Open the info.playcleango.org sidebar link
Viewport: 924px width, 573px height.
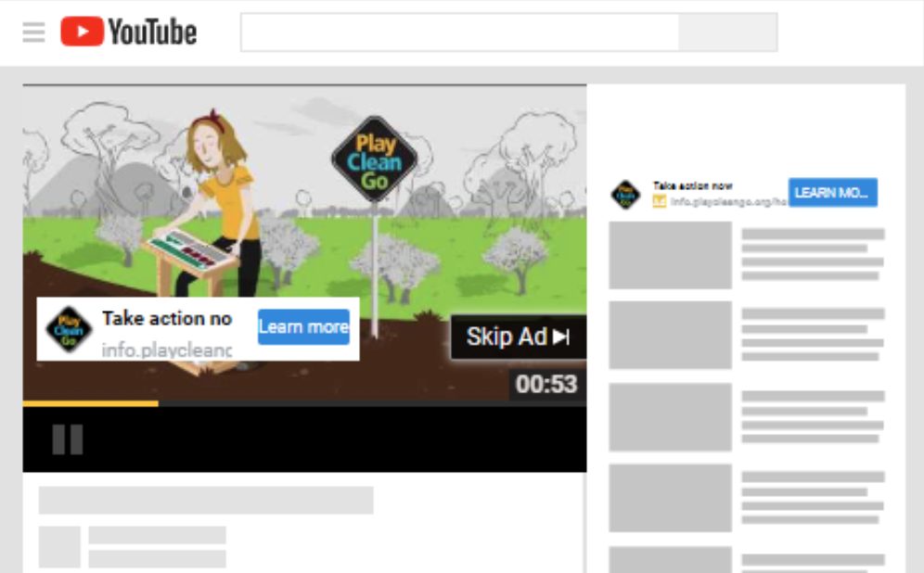pyautogui.click(x=729, y=201)
